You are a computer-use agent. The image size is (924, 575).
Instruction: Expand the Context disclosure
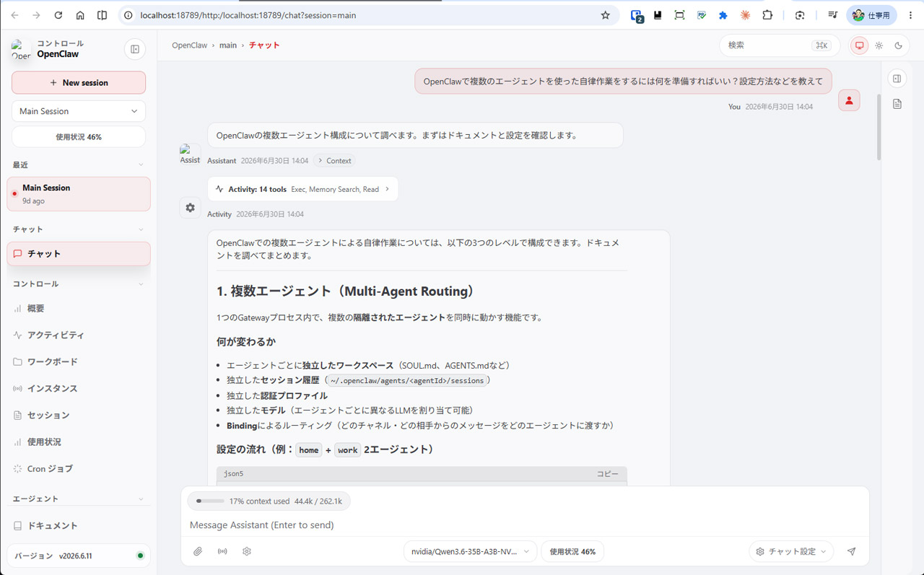335,161
